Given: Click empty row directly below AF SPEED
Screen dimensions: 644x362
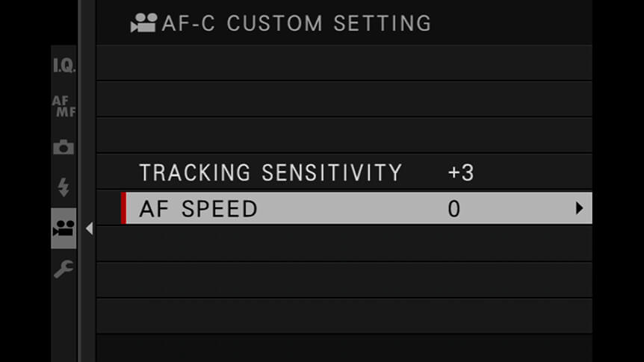Looking at the screenshot, I should 344,244.
